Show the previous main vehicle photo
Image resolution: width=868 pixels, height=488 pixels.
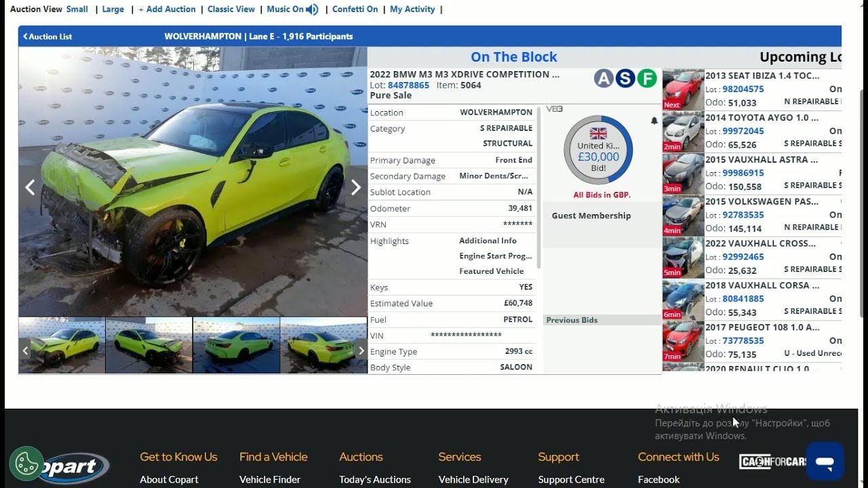coord(30,188)
